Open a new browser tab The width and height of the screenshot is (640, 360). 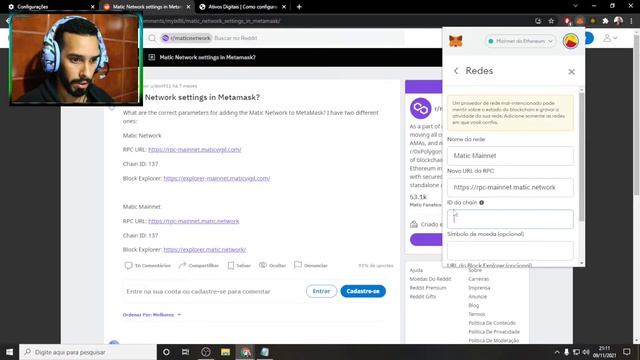click(x=299, y=7)
